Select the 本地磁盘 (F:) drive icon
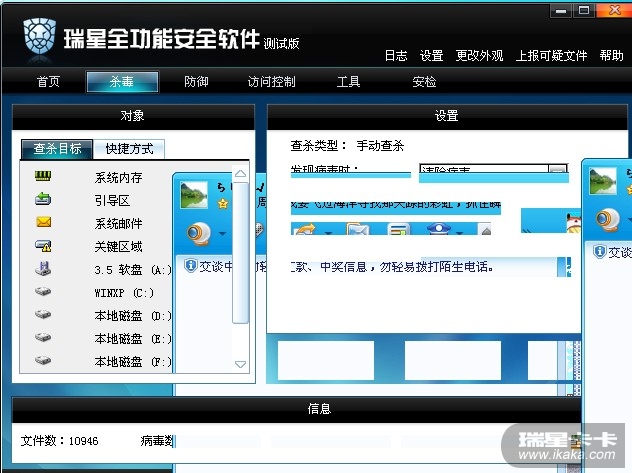 point(43,360)
